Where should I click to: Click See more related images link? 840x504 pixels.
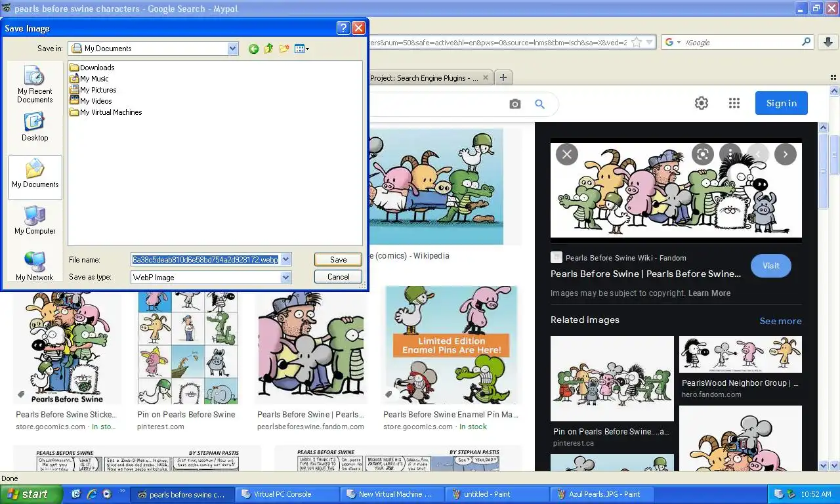tap(780, 321)
